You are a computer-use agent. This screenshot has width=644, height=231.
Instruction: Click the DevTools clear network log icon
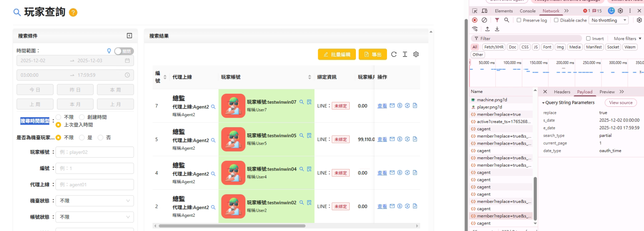484,20
